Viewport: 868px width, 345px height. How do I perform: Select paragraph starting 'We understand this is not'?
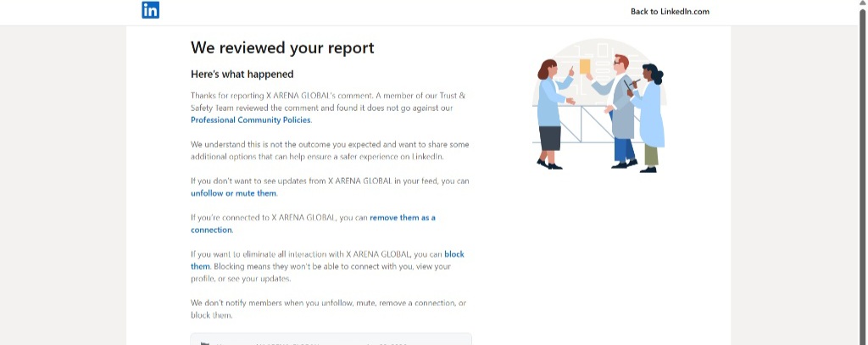point(330,151)
